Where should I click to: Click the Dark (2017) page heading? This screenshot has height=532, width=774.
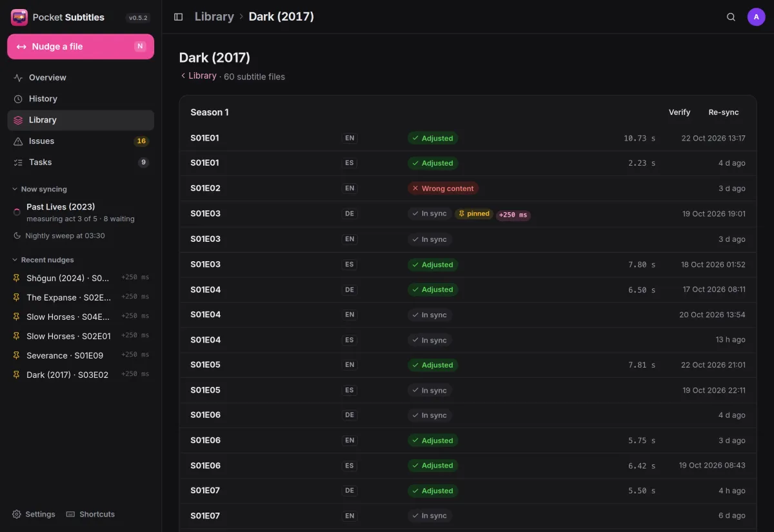[215, 57]
